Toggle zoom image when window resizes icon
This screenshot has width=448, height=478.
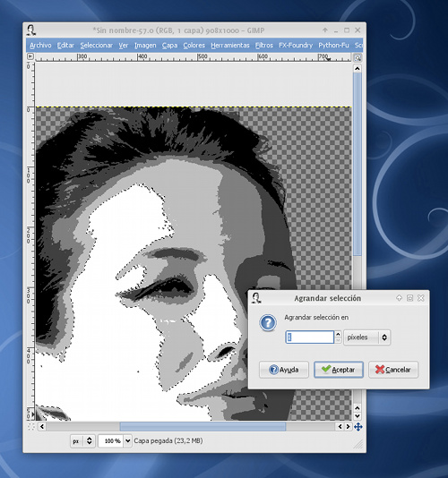pos(358,57)
